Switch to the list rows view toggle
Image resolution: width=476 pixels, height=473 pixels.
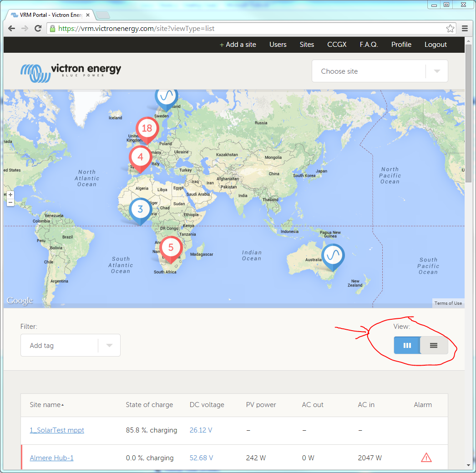click(434, 346)
